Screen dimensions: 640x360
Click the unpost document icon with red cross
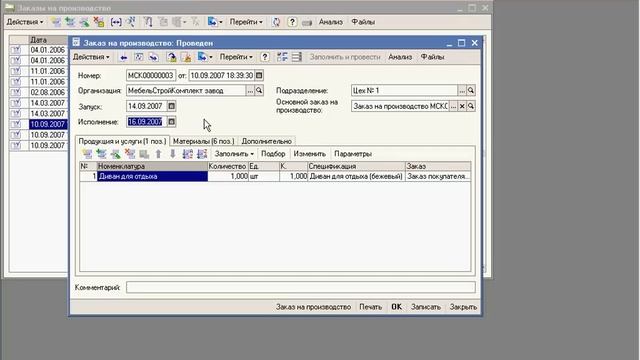pos(187,58)
